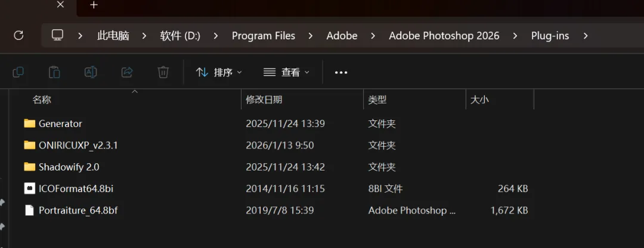
Task: Expand the chevron after Adobe breadcrumb
Action: pyautogui.click(x=373, y=36)
